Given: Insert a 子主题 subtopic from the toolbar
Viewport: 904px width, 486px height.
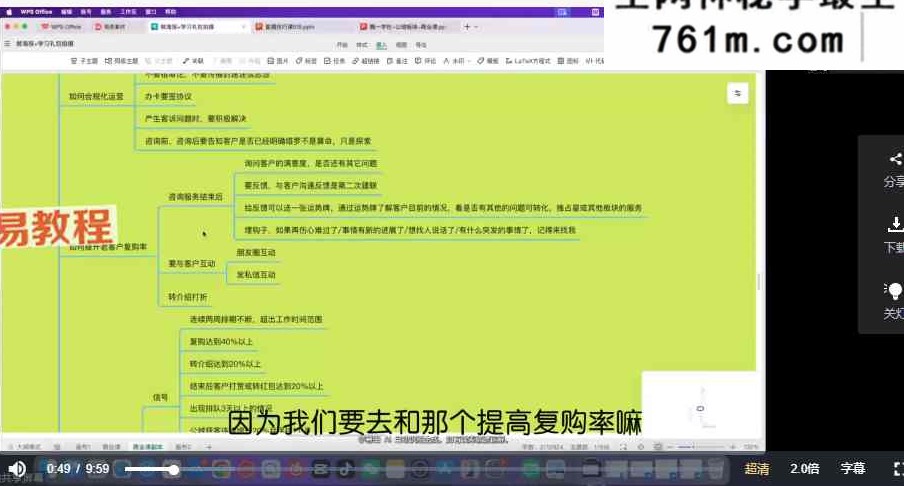Looking at the screenshot, I should (x=84, y=61).
